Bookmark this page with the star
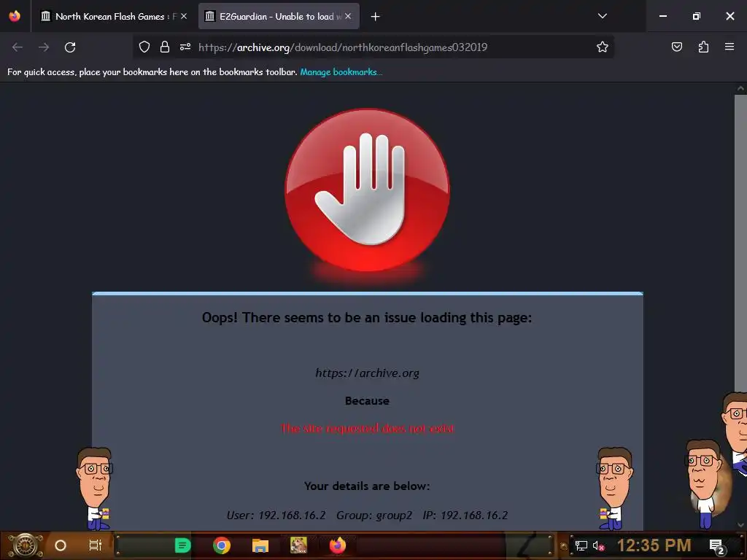747x560 pixels. coord(602,47)
